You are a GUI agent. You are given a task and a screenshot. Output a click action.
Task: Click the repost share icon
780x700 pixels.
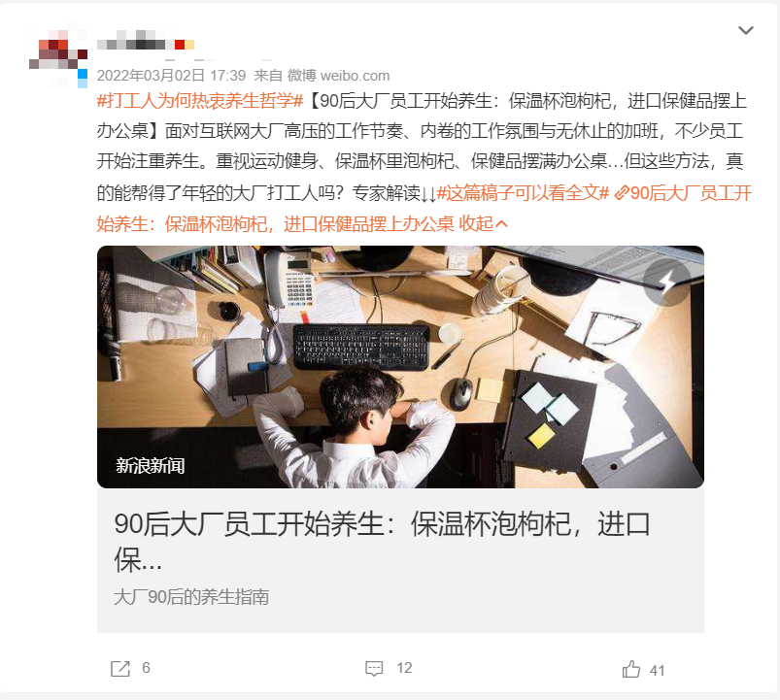pyautogui.click(x=119, y=669)
